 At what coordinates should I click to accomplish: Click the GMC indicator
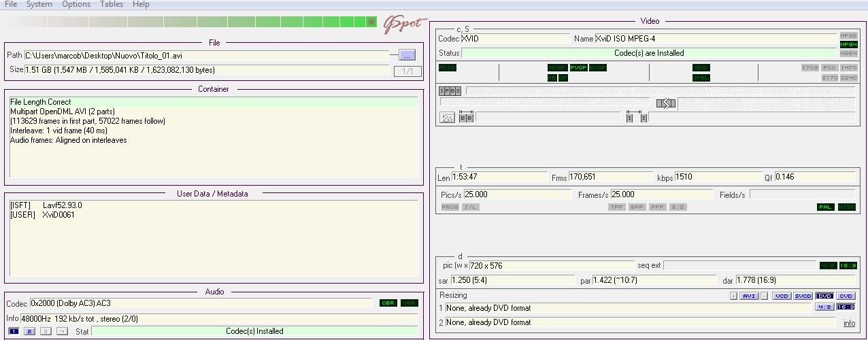click(701, 68)
